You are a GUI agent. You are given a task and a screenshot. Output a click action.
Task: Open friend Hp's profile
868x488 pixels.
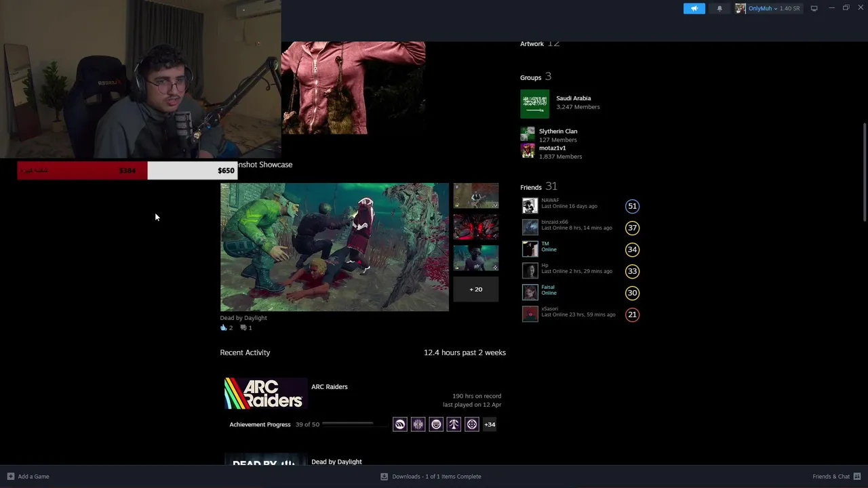pyautogui.click(x=545, y=265)
